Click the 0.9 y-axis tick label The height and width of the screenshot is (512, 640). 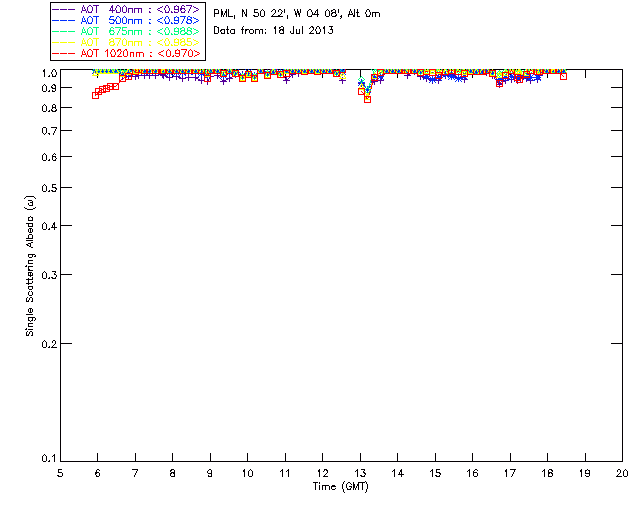tap(49, 88)
